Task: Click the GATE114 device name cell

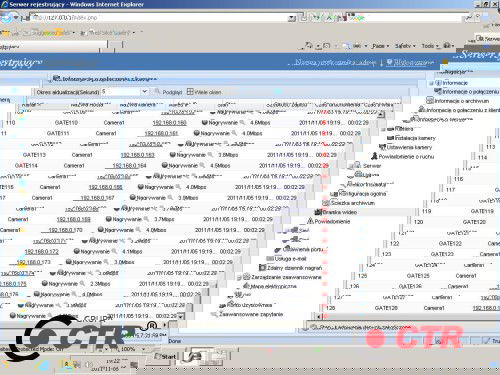Action: pyautogui.click(x=26, y=166)
